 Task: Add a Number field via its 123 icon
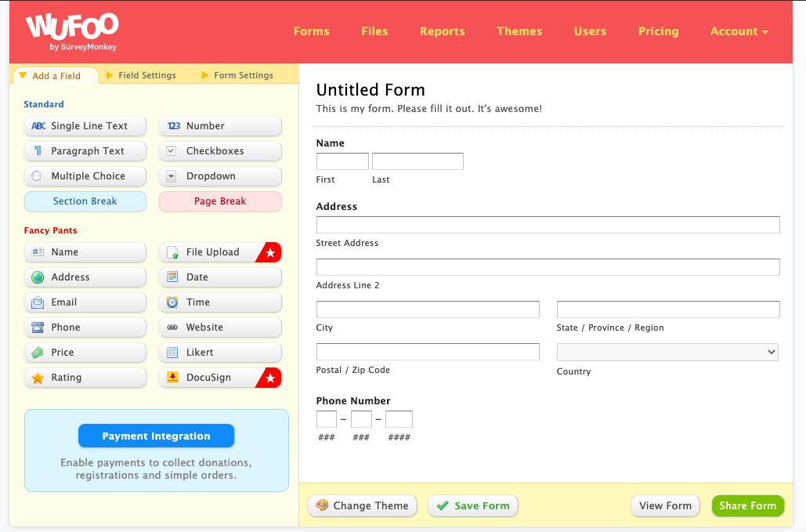174,126
